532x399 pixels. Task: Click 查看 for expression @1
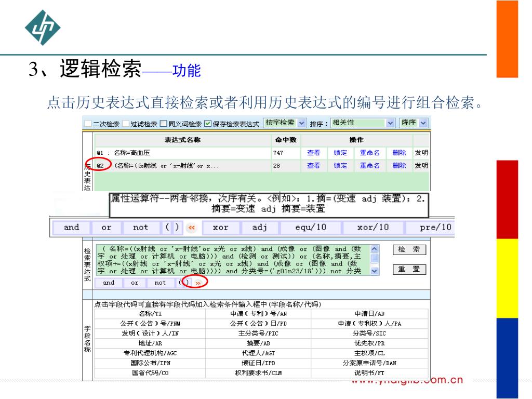tap(313, 153)
